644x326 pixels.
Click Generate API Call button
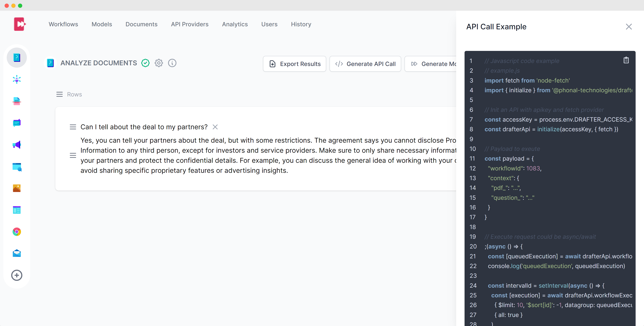(365, 64)
